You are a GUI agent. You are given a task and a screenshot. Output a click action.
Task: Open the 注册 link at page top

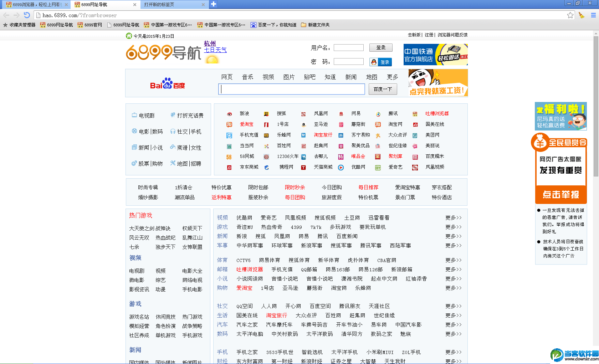(x=429, y=35)
